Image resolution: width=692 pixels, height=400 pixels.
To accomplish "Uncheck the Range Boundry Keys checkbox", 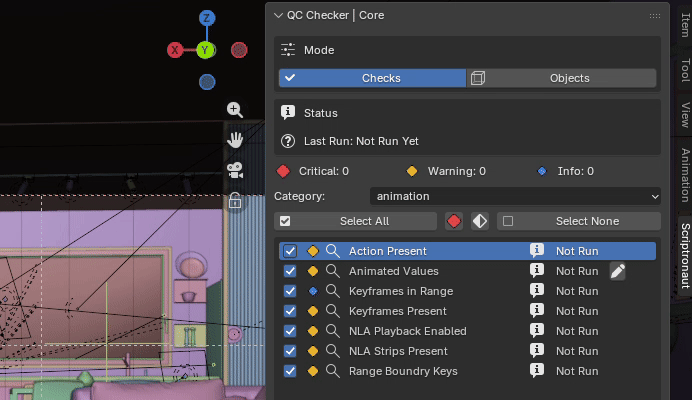I will tap(290, 371).
